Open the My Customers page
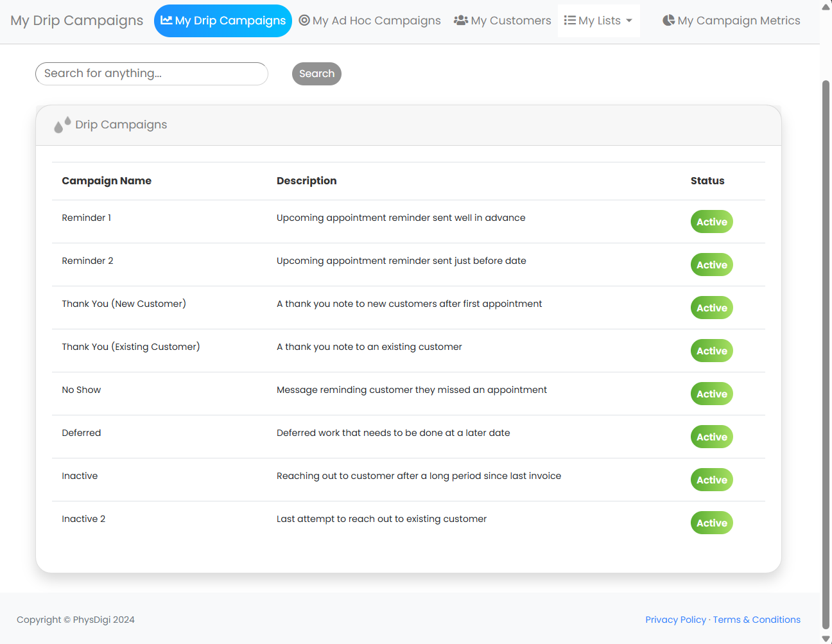 click(503, 21)
